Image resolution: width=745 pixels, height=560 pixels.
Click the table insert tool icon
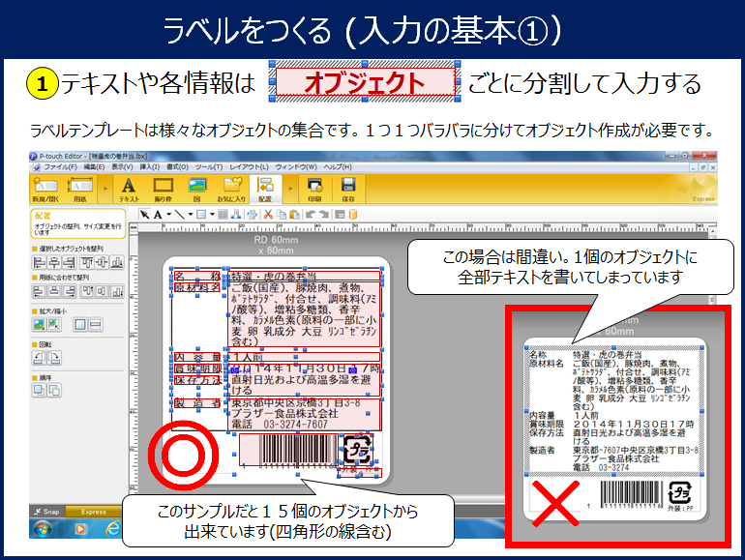pos(223,215)
